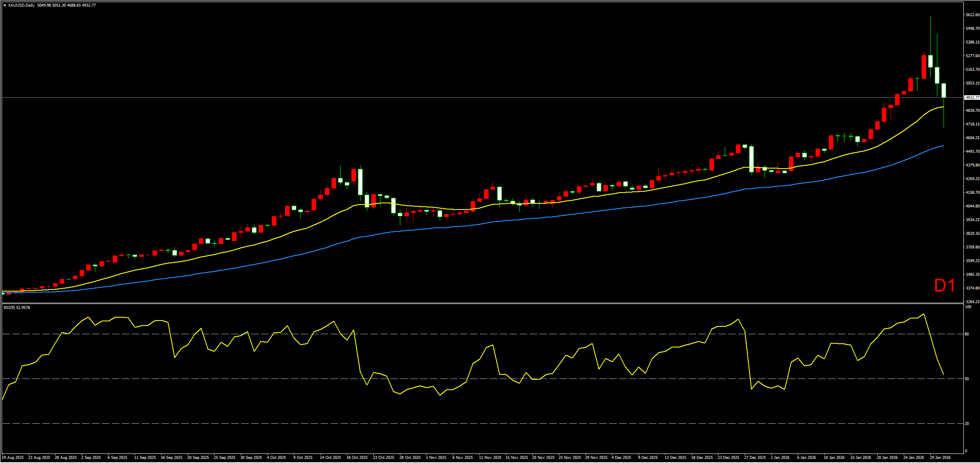Click the 29 Jan 2026 date label
Screen dimensions: 980x463
click(x=940, y=458)
